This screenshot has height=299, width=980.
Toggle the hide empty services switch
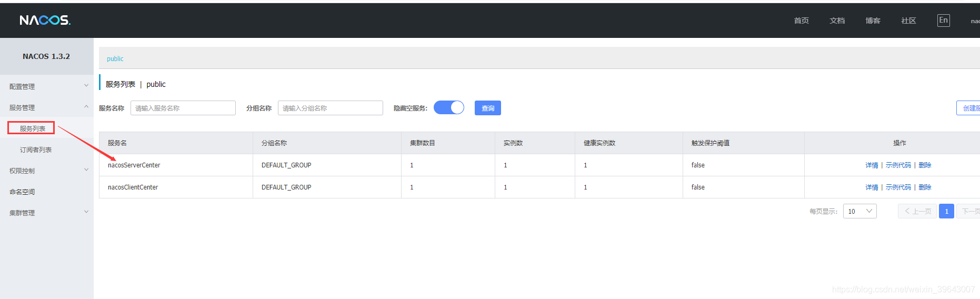tap(449, 107)
